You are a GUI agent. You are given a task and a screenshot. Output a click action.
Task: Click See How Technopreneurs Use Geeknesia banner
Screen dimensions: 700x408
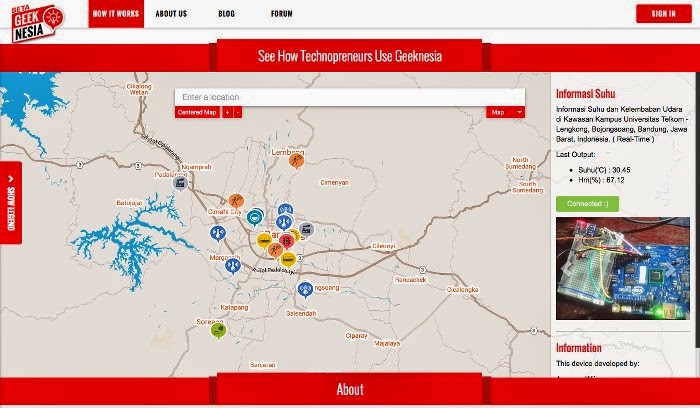(350, 56)
